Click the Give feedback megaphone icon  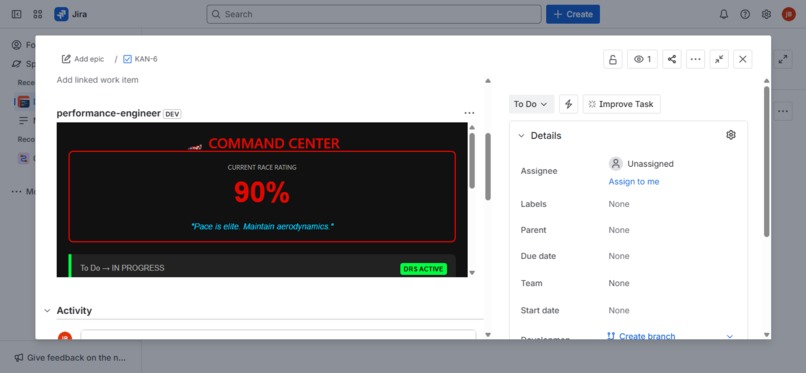tap(19, 358)
